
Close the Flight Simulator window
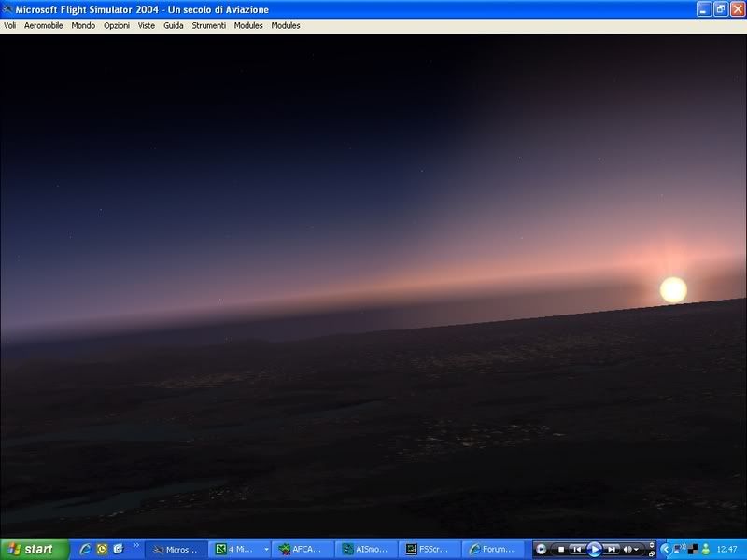coord(738,9)
